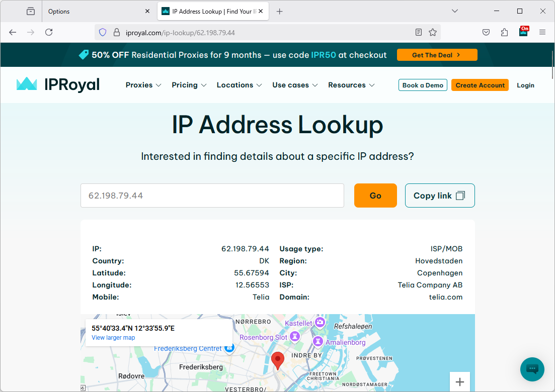The height and width of the screenshot is (392, 555).
Task: Open the tracking protection shield icon
Action: 103,33
